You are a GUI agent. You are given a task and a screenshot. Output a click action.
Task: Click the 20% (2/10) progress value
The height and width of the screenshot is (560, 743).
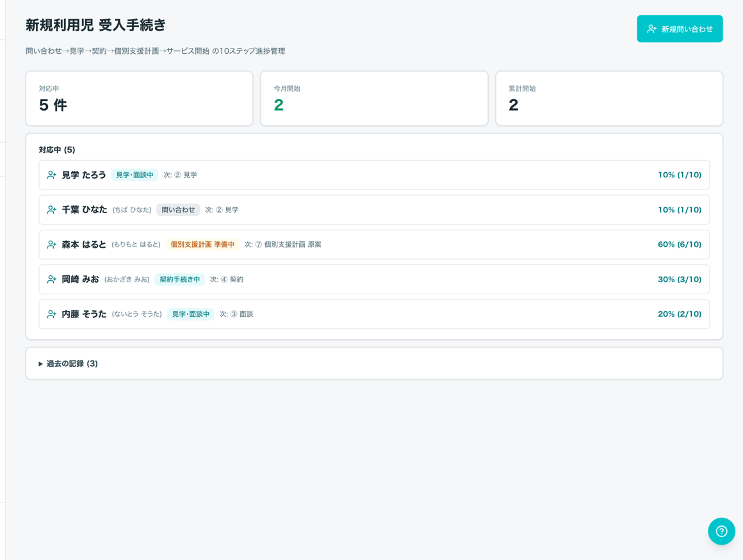coord(680,314)
